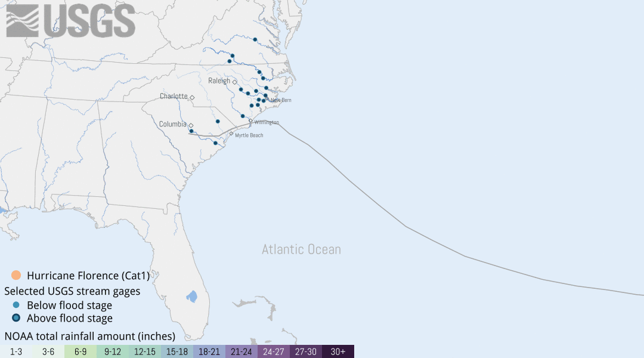Toggle the Below flood stage legend symbol

click(17, 305)
